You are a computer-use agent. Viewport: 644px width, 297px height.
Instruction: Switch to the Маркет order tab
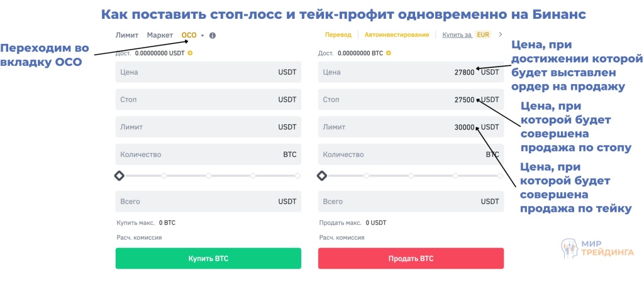tap(160, 35)
